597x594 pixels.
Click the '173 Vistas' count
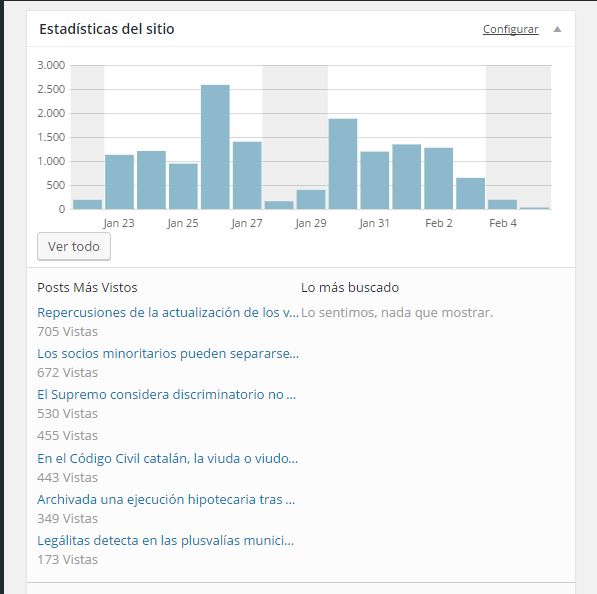coord(67,560)
